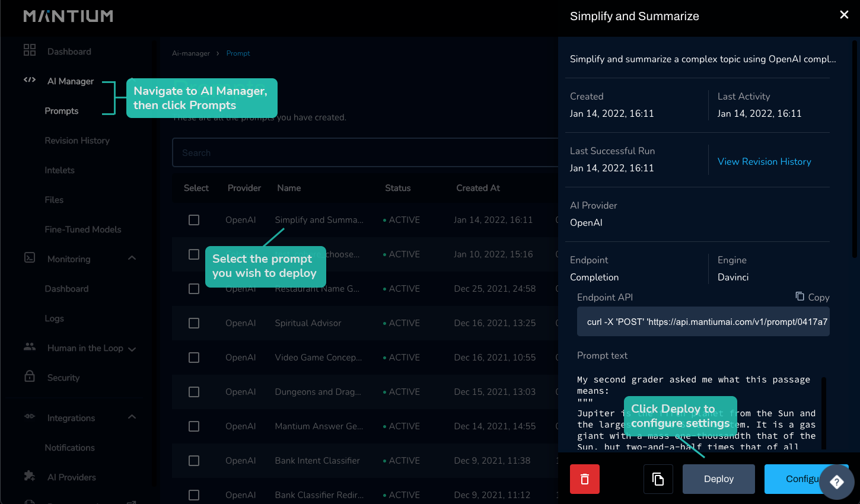Open the View Revision History link
Image resolution: width=860 pixels, height=504 pixels.
point(765,161)
